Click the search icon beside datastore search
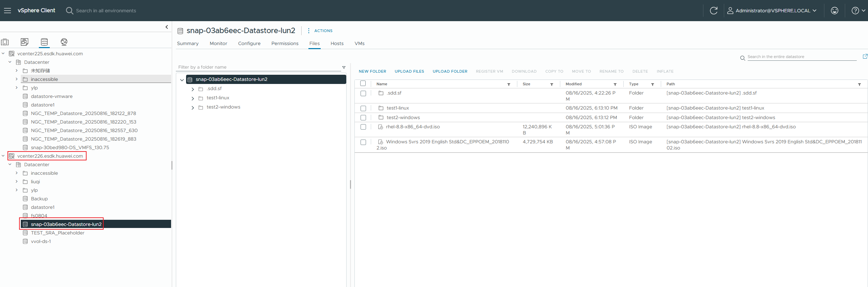This screenshot has width=868, height=287. pos(743,58)
